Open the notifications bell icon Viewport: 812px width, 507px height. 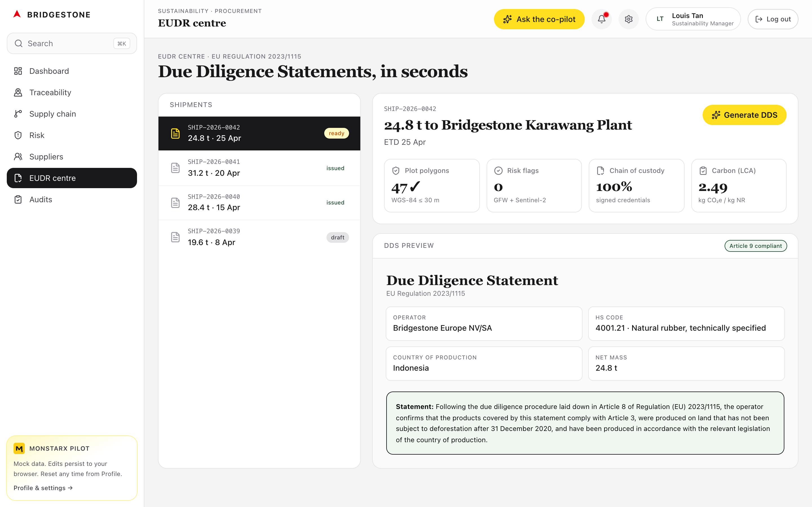[x=601, y=19]
